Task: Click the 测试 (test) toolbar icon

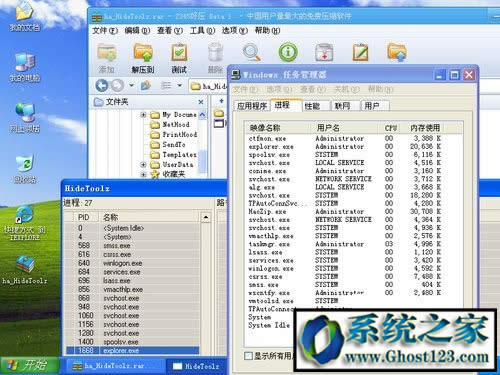Action: [179, 53]
